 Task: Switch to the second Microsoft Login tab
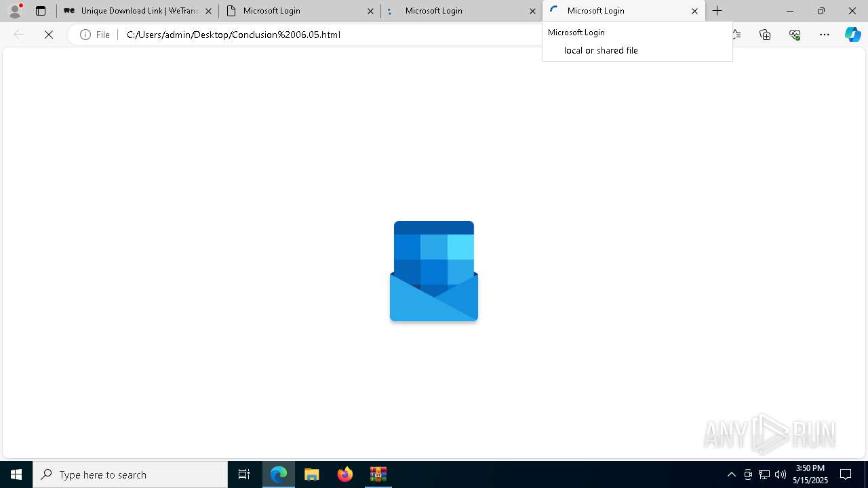(x=299, y=11)
